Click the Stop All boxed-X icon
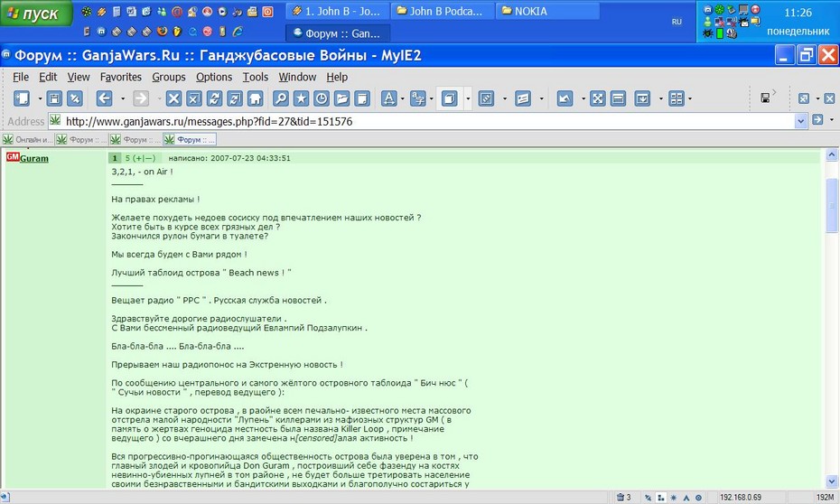Image resolution: width=840 pixels, height=504 pixels. (194, 98)
